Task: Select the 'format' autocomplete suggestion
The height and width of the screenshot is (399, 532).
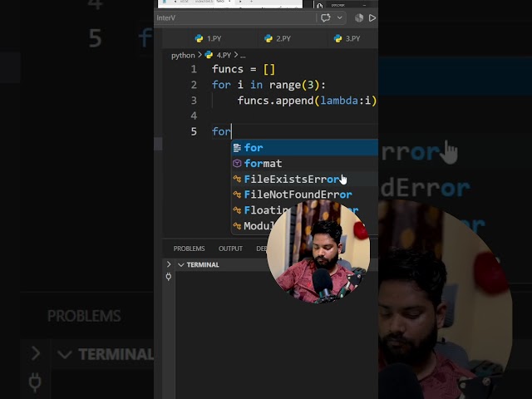Action: click(x=305, y=164)
